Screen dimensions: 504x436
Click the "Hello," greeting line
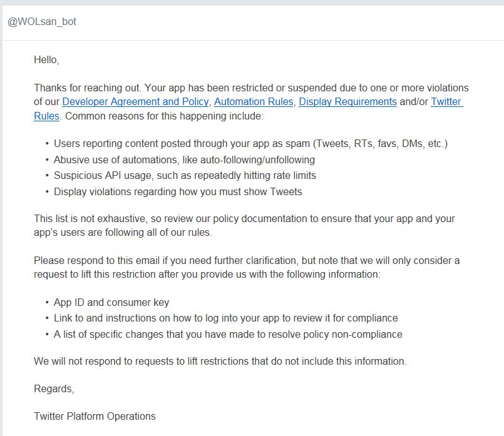click(x=47, y=60)
